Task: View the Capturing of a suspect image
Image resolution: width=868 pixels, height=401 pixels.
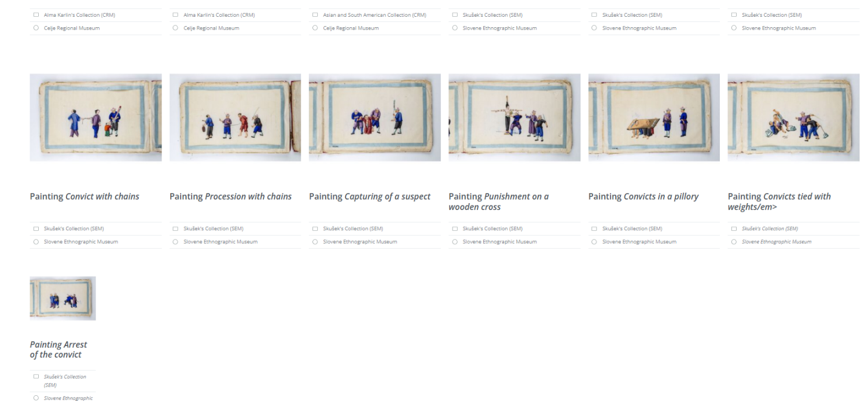Action: point(374,117)
